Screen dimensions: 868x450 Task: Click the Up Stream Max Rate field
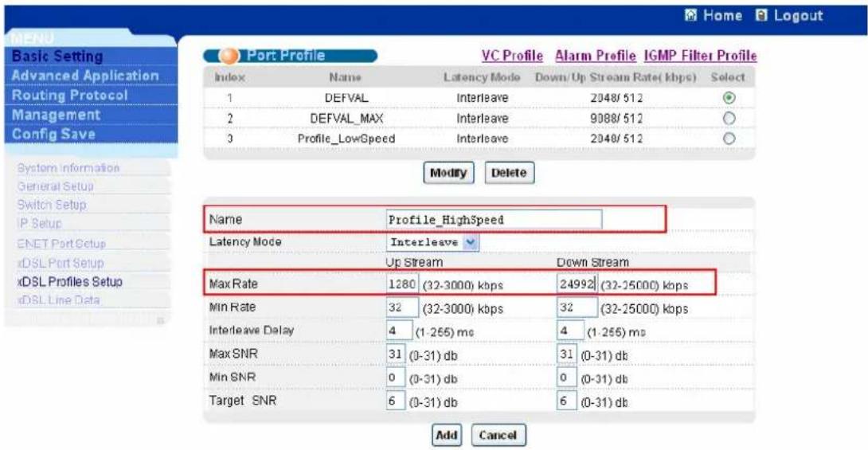click(402, 284)
